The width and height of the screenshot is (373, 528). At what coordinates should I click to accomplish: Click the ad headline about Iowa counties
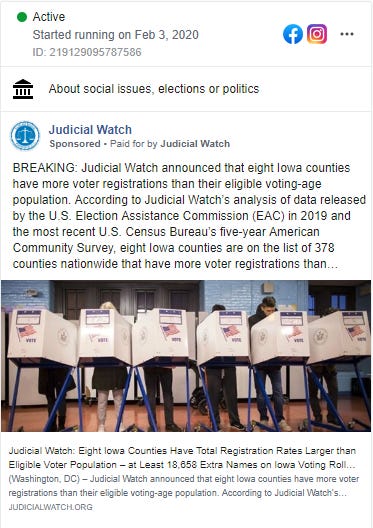click(x=182, y=458)
